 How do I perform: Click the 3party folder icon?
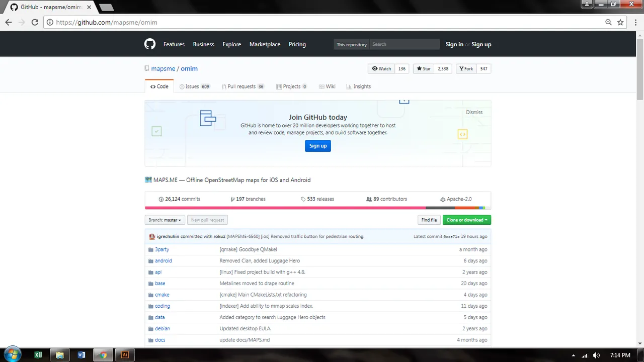click(x=151, y=249)
